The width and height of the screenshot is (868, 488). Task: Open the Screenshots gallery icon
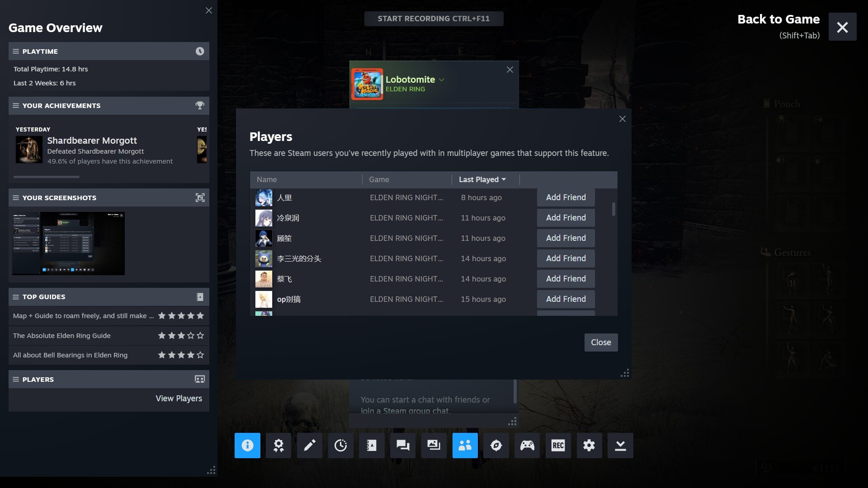click(x=434, y=446)
